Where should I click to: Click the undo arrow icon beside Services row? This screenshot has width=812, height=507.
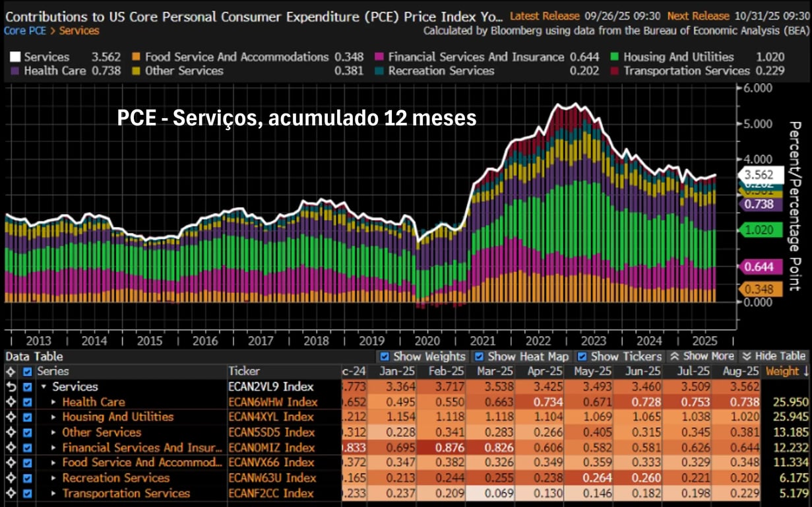click(11, 387)
